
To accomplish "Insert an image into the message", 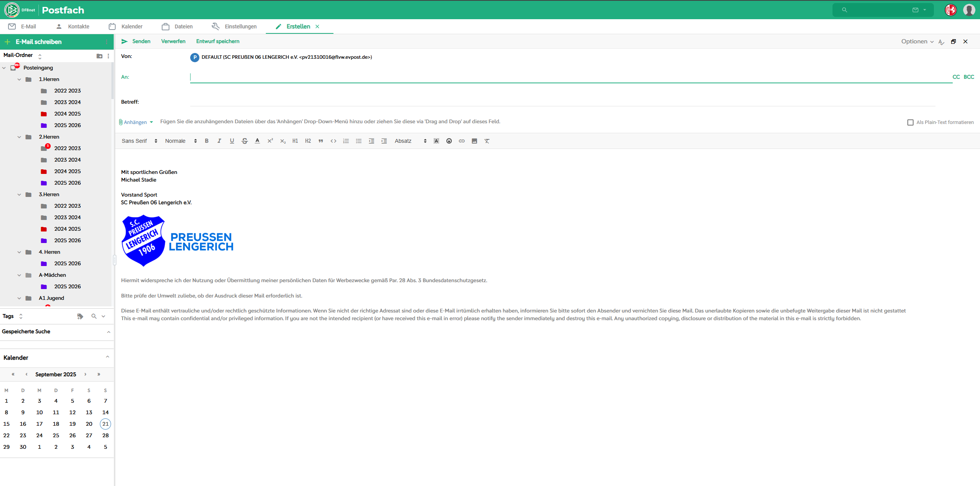I will pyautogui.click(x=474, y=141).
